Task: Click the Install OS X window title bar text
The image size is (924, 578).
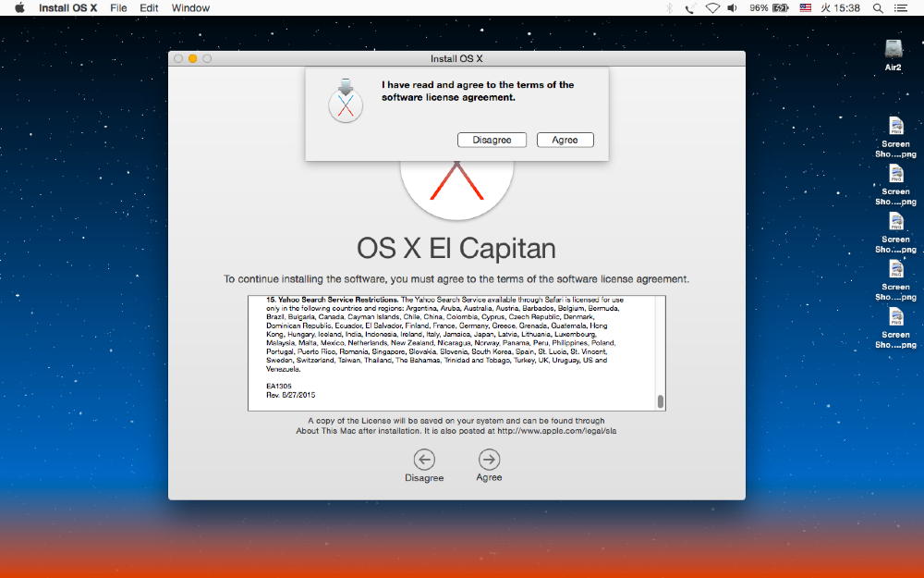Action: (456, 58)
